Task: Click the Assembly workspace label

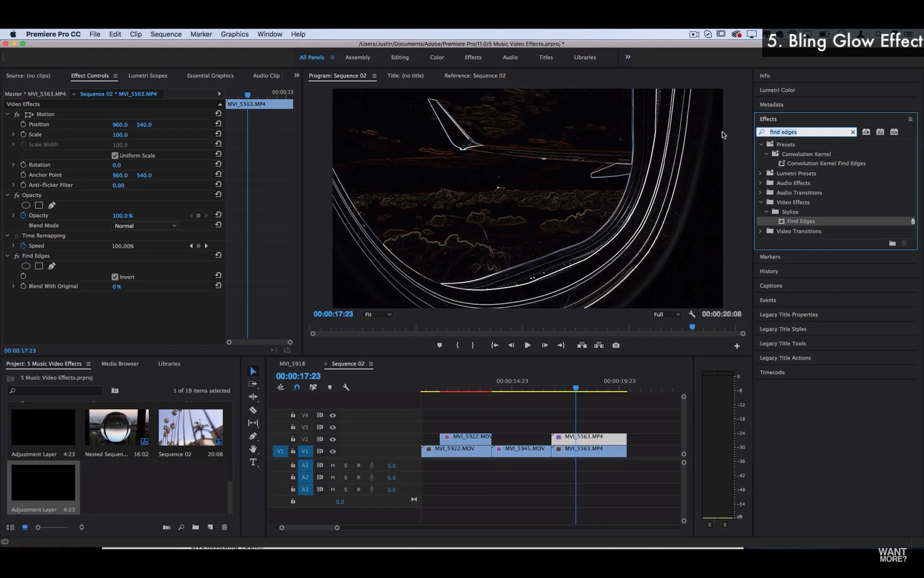Action: 358,57
